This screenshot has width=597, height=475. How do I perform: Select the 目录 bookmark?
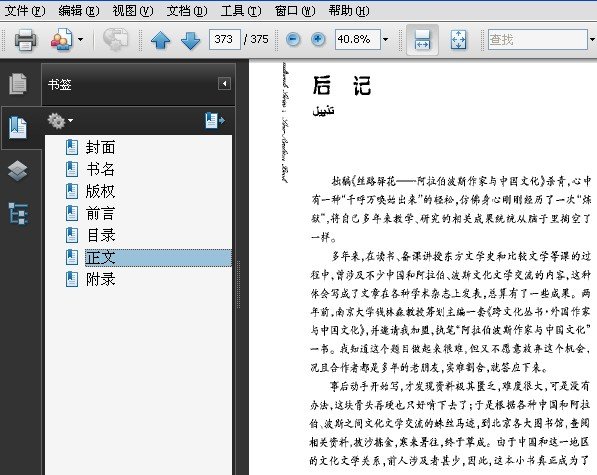[101, 236]
